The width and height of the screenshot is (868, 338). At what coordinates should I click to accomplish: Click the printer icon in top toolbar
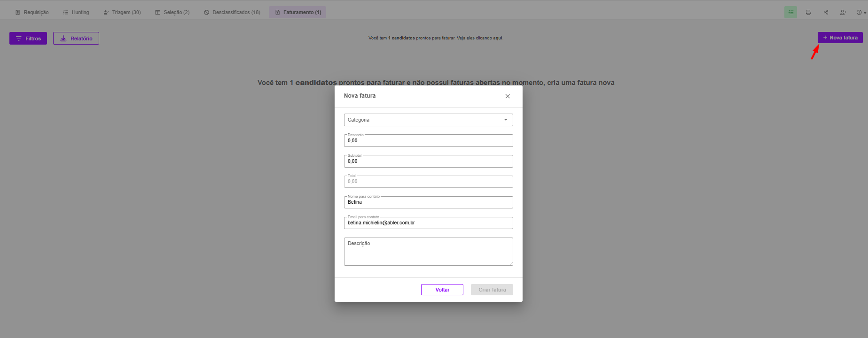click(x=808, y=12)
